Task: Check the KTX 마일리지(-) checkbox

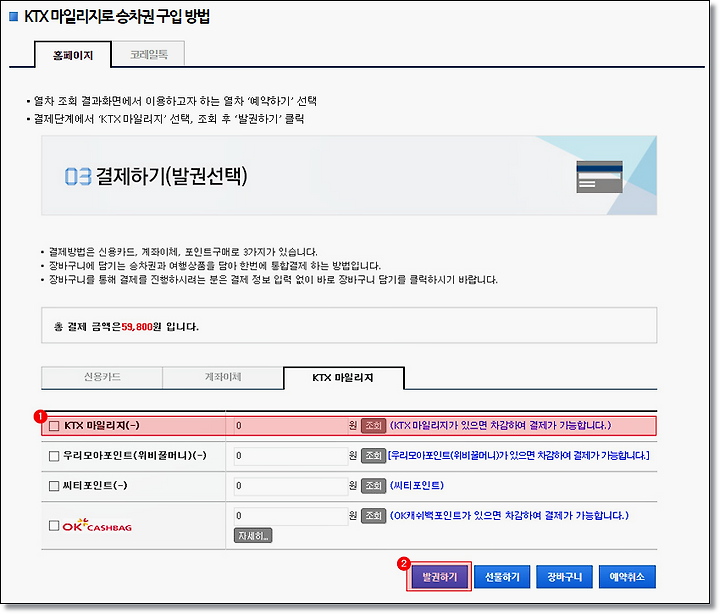Action: tap(54, 426)
